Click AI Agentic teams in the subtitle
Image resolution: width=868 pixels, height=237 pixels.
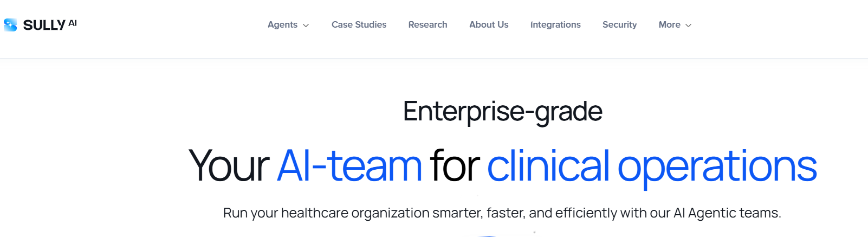point(727,213)
